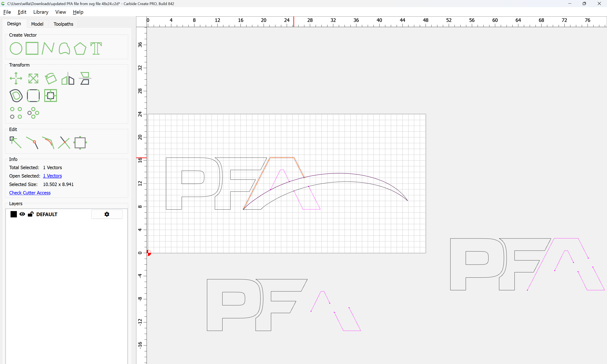The width and height of the screenshot is (607, 364).
Task: Click the Open Selected 1 Vectors link
Action: 52,176
